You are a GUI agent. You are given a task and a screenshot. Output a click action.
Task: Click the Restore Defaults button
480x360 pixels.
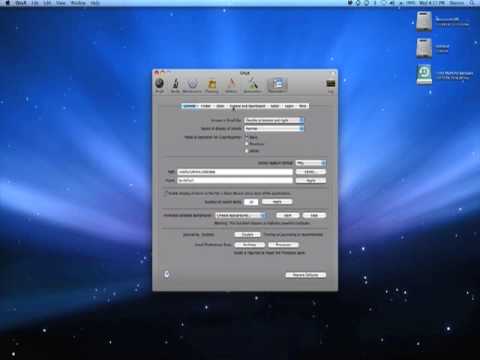pyautogui.click(x=306, y=275)
